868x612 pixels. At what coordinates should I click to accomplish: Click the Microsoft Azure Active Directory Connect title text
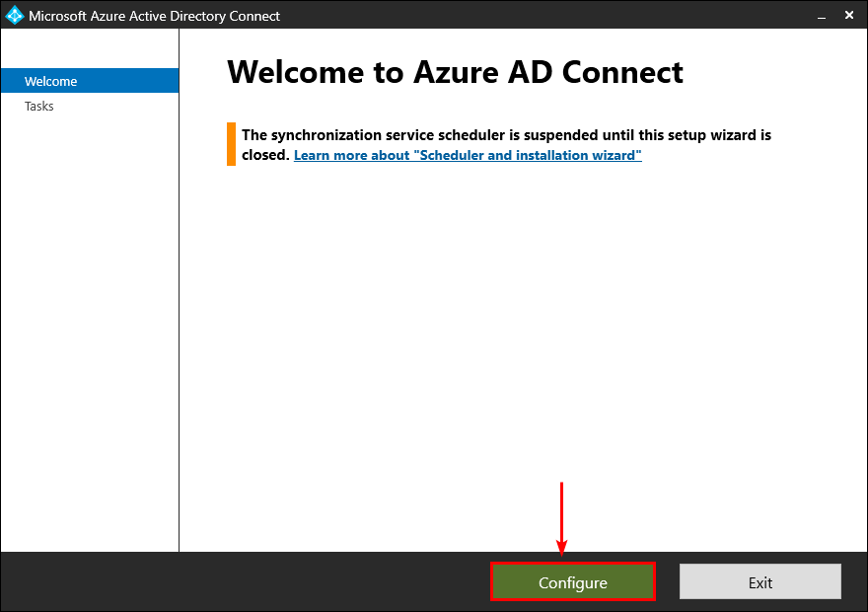[155, 16]
